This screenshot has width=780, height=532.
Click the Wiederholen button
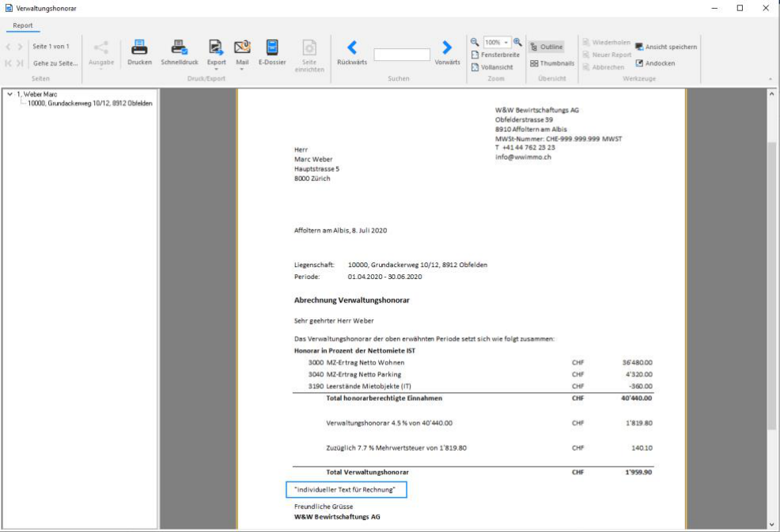[607, 42]
